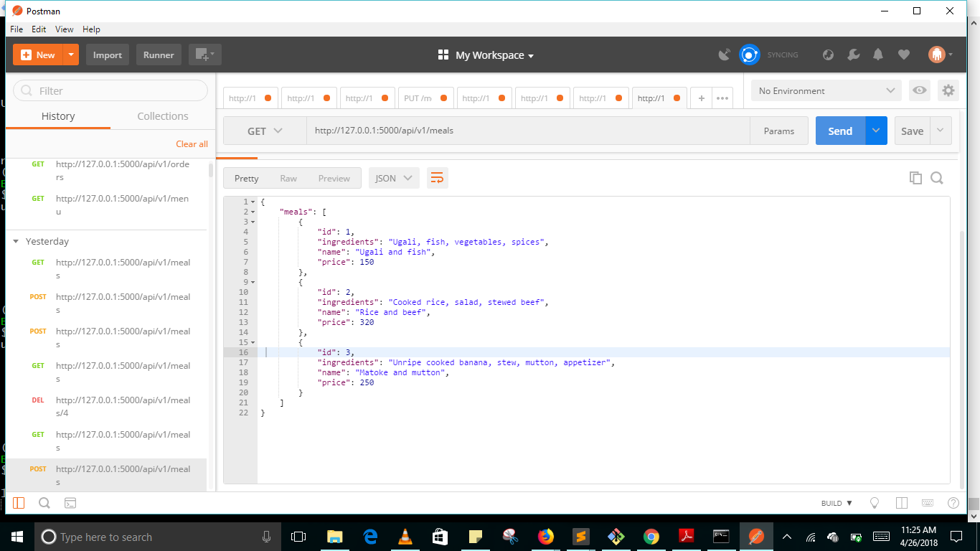Open the help question mark icon
The image size is (980, 551).
click(953, 503)
